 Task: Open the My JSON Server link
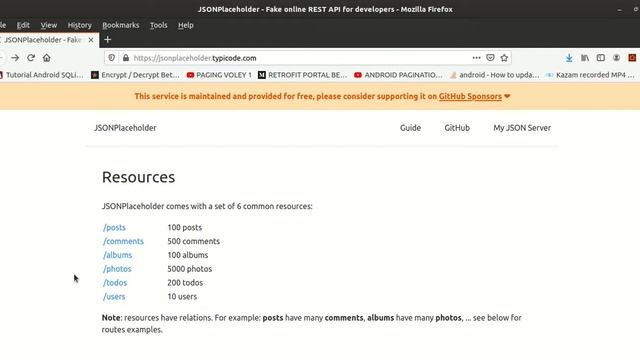coord(522,128)
